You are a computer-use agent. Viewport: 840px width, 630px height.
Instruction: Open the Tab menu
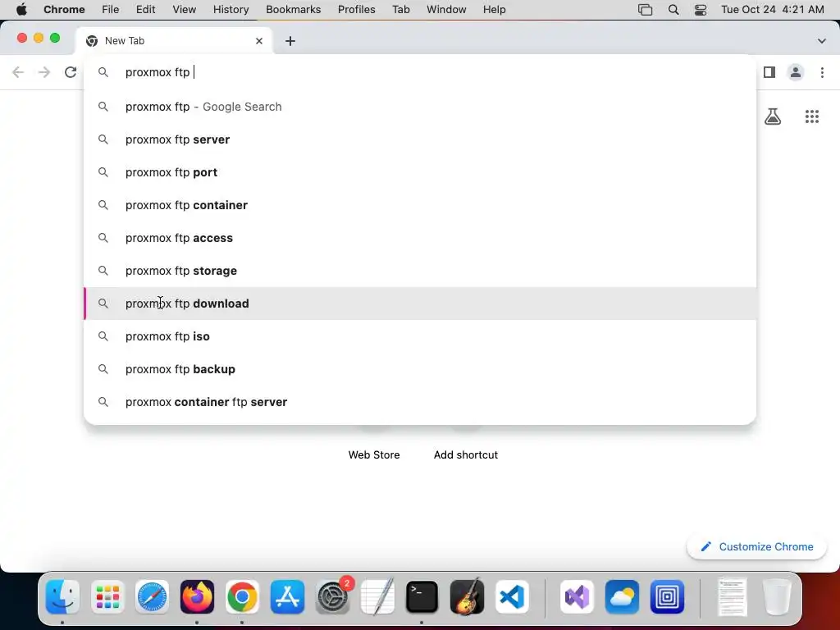pos(400,10)
